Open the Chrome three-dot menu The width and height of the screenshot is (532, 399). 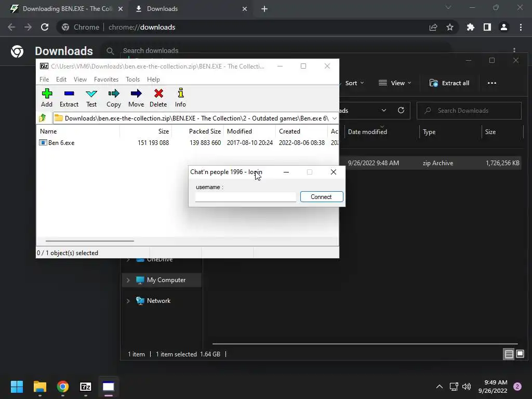521,27
